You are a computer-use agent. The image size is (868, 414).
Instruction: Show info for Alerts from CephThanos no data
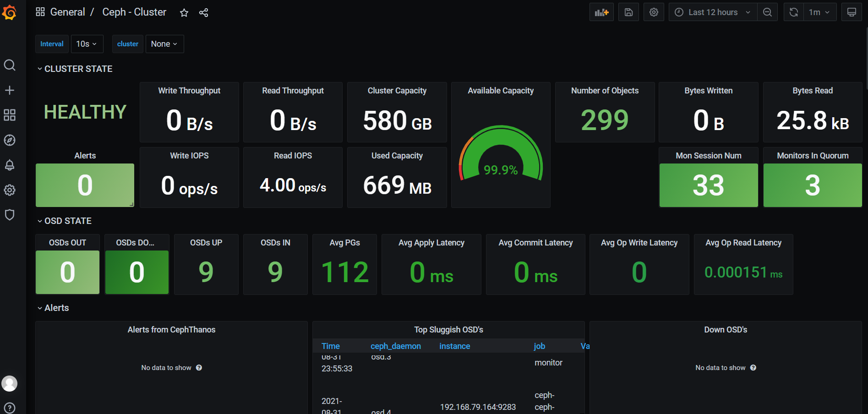tap(199, 368)
